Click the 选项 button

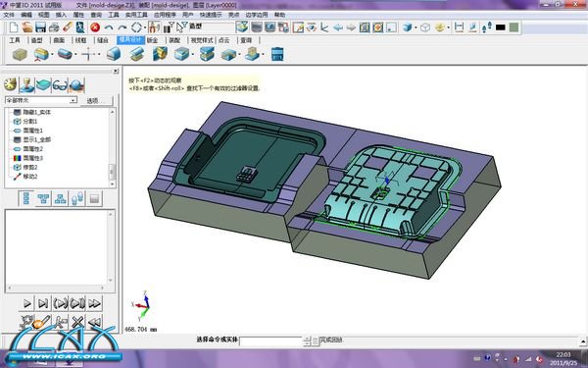(x=96, y=101)
